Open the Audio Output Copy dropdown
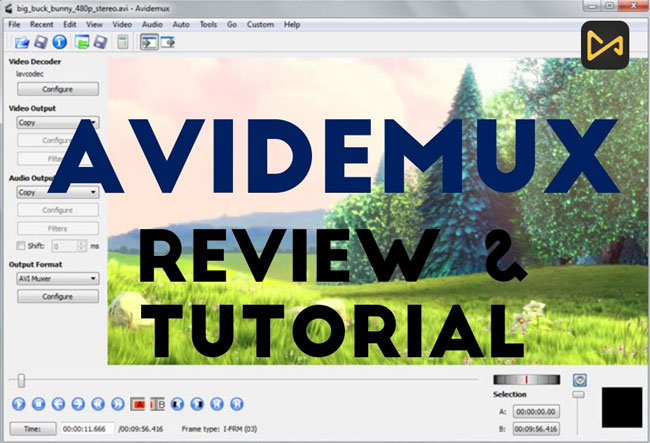The image size is (650, 443). (x=58, y=192)
